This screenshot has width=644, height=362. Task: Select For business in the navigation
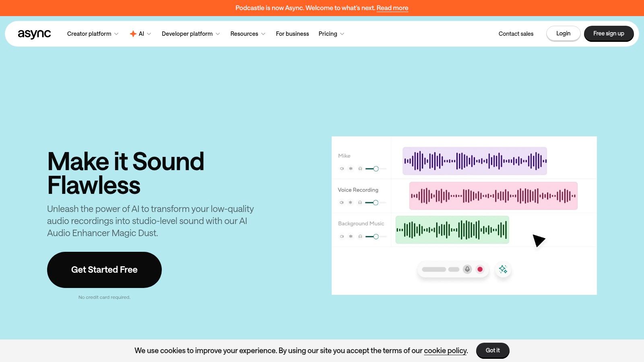coord(292,34)
